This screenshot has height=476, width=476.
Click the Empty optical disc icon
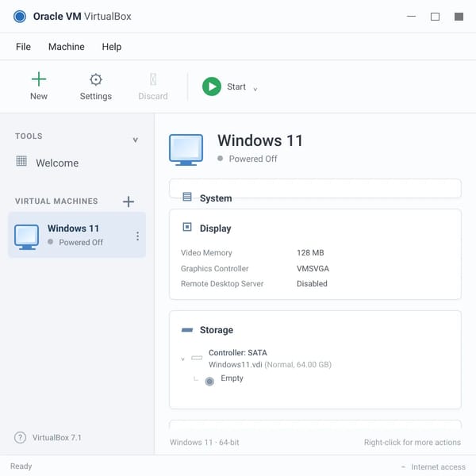[x=209, y=381]
